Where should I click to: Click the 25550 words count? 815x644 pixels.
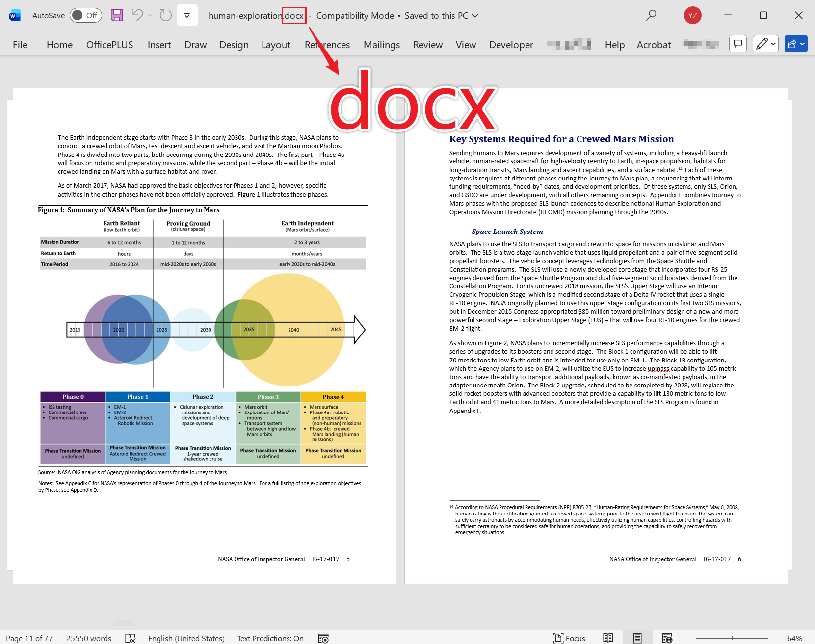click(89, 638)
